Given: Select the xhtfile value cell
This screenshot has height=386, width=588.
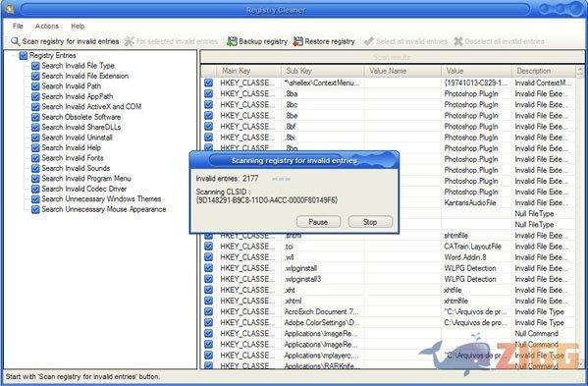Looking at the screenshot, I should pos(476,290).
